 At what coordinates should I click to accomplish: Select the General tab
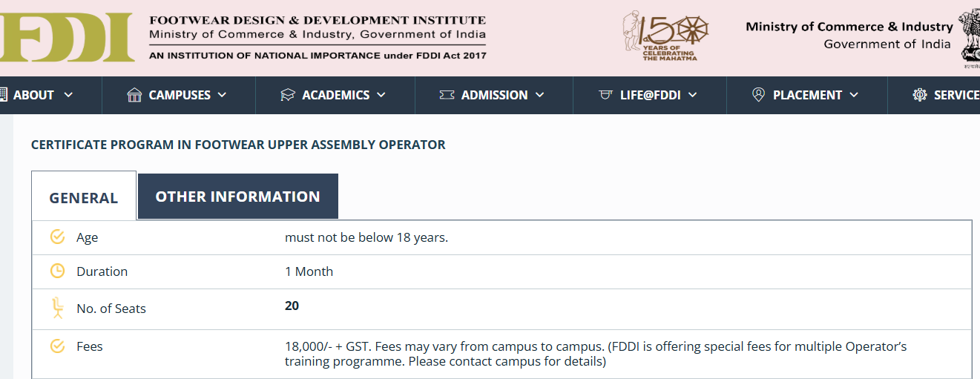point(84,198)
